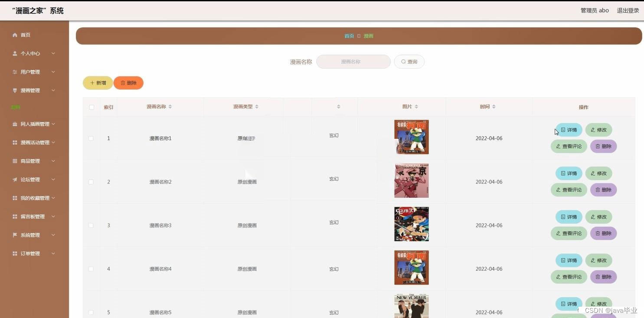
Task: Click 查看评论 for row 漫画名称1
Action: click(569, 146)
